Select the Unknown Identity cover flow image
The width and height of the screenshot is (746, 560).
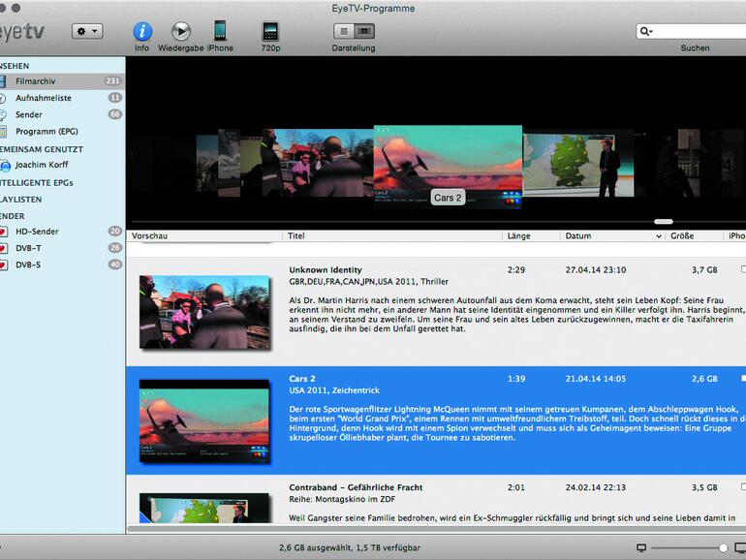(318, 163)
